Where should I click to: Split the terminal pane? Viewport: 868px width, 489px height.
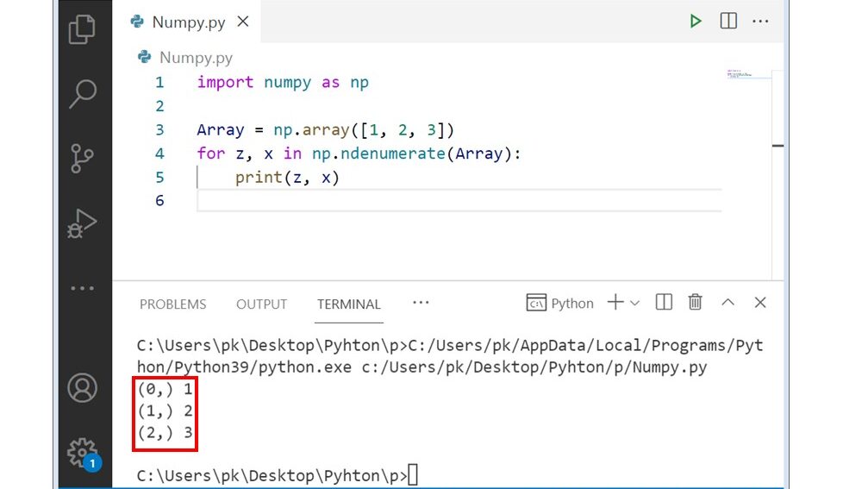point(664,303)
